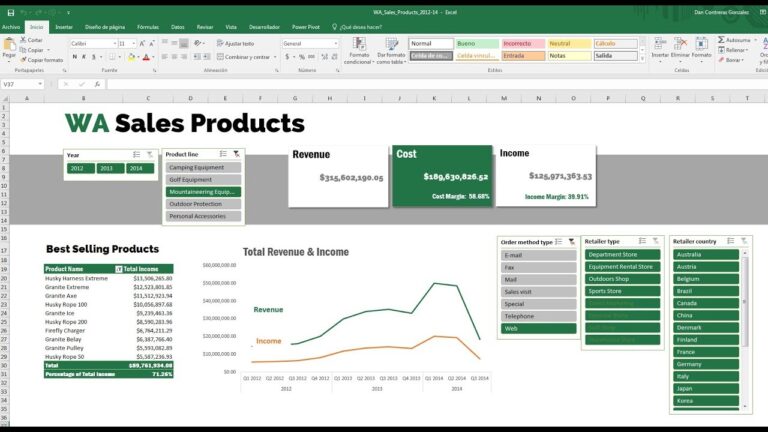Click the Formato cells icon
Screen dimensions: 768x432
701,44
